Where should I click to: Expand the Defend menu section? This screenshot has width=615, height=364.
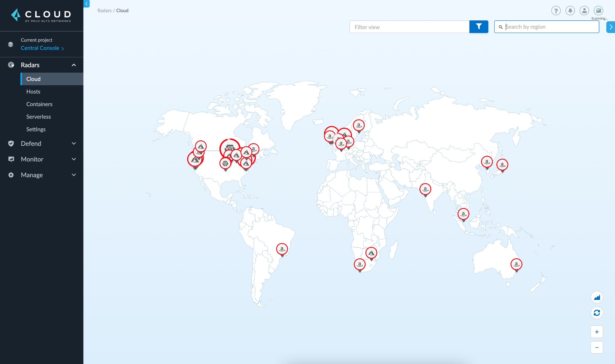(74, 143)
